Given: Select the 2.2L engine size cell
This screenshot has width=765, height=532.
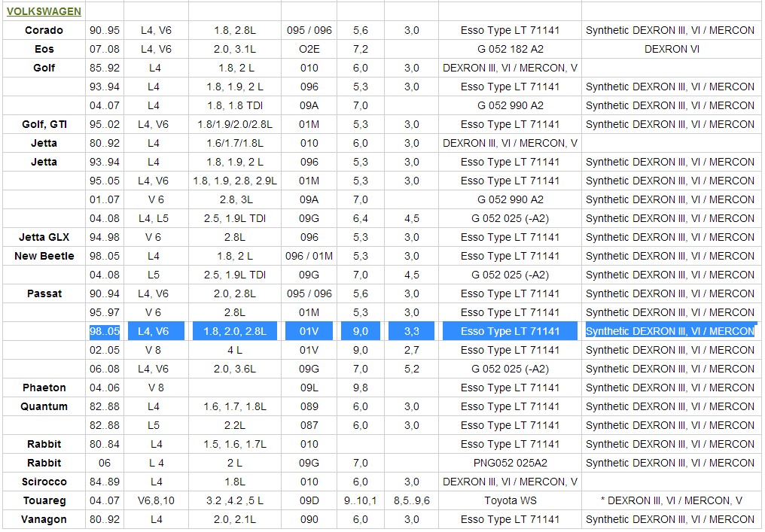Looking at the screenshot, I should point(235,425).
